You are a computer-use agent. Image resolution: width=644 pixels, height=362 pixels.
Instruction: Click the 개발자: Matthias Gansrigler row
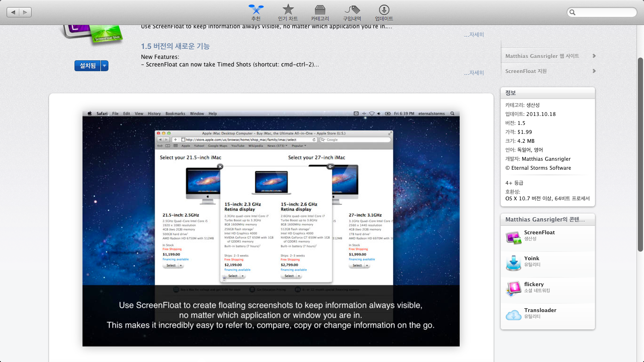(x=538, y=159)
